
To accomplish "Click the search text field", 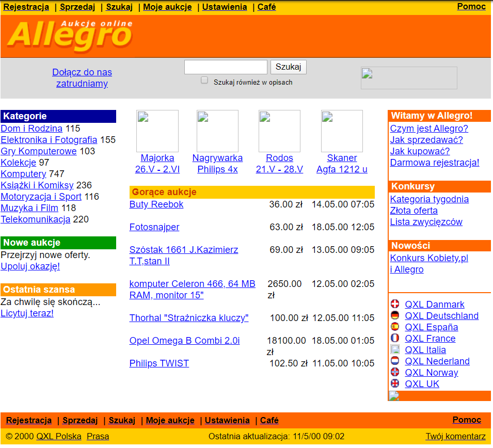I will (226, 67).
